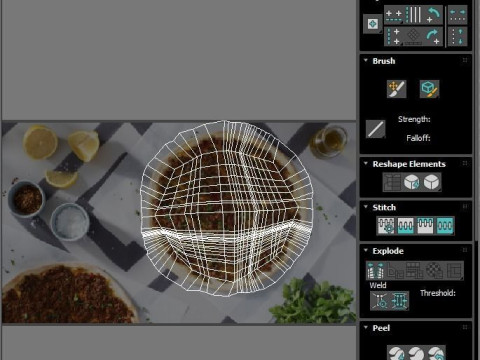Click the Explode rollout title

(x=388, y=251)
